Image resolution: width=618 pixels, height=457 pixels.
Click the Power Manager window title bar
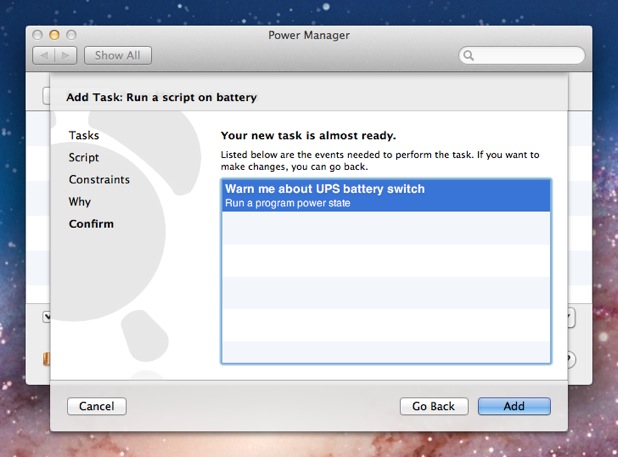click(x=308, y=35)
